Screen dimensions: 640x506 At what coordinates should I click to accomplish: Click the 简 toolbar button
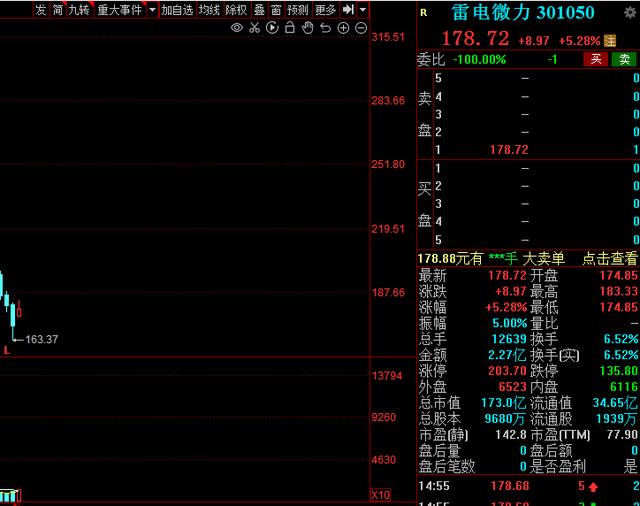coord(58,9)
